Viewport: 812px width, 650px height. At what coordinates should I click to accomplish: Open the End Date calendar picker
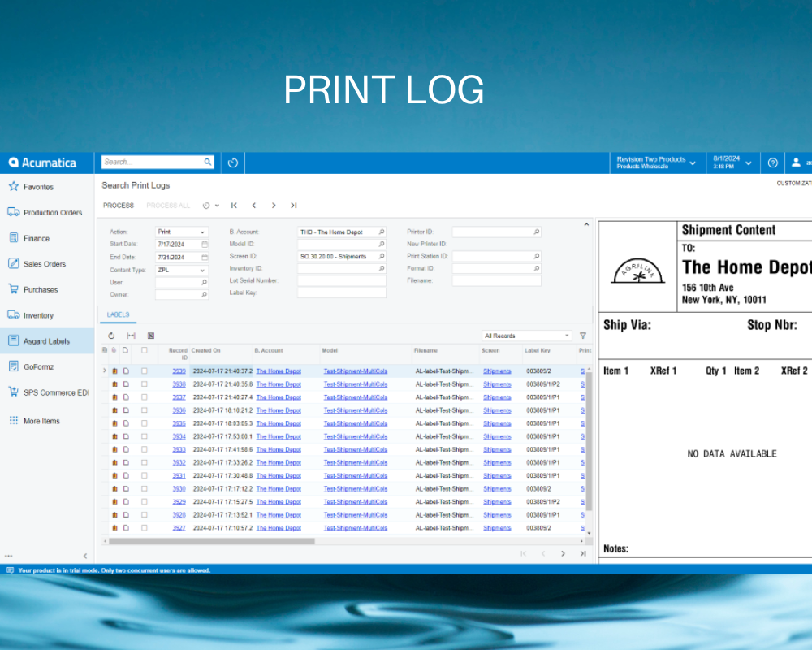coord(205,257)
